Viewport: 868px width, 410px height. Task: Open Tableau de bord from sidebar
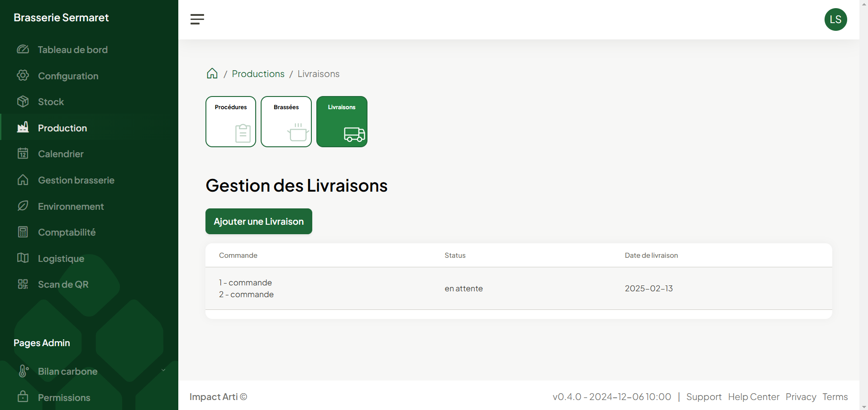(72, 50)
